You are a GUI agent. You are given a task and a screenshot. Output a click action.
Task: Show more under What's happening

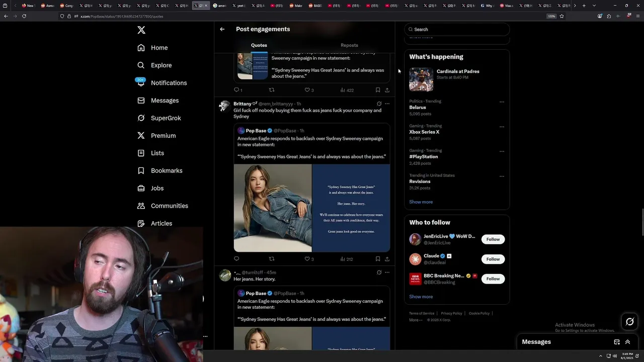point(421,202)
